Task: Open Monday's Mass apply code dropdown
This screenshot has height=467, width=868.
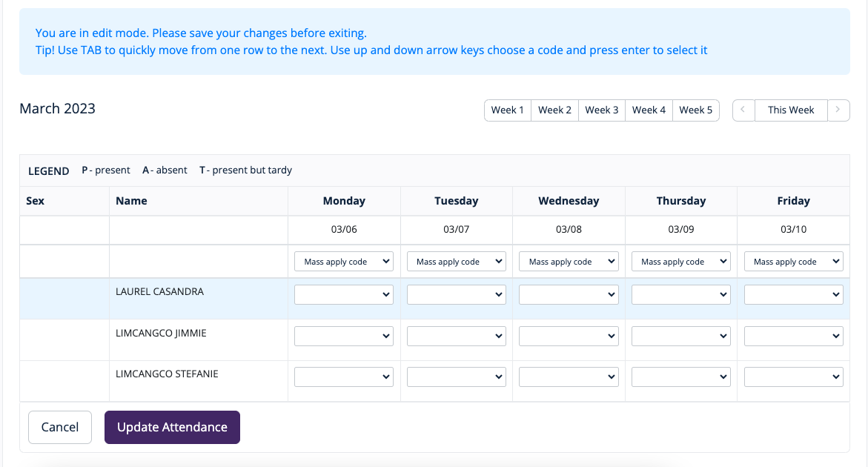Action: point(344,262)
